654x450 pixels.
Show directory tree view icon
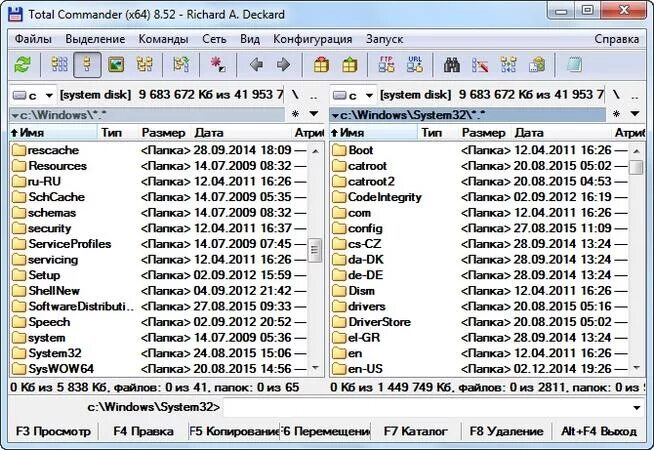pos(144,65)
